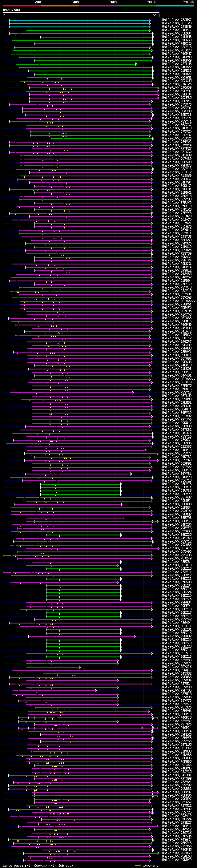Image resolution: width=197 pixels, height=868 pixels.
Task: Select hit label UniRef100_A4QPN7
Action: (177, 54)
